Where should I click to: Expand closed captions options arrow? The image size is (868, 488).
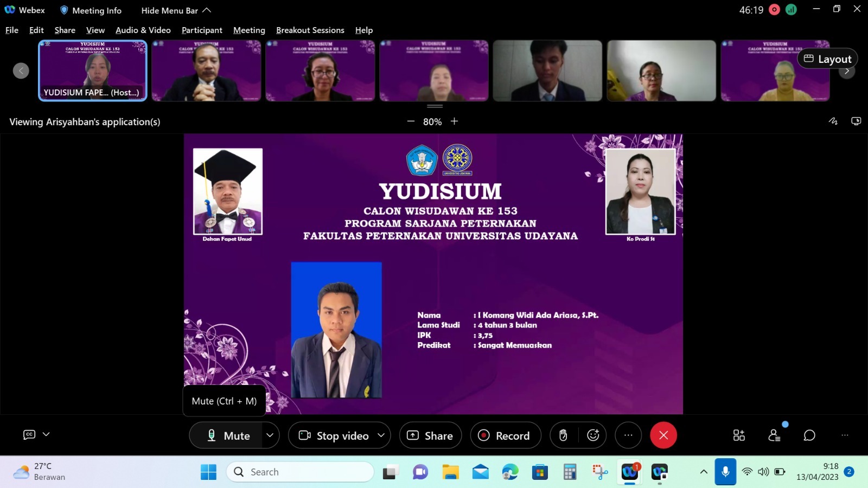tap(46, 434)
